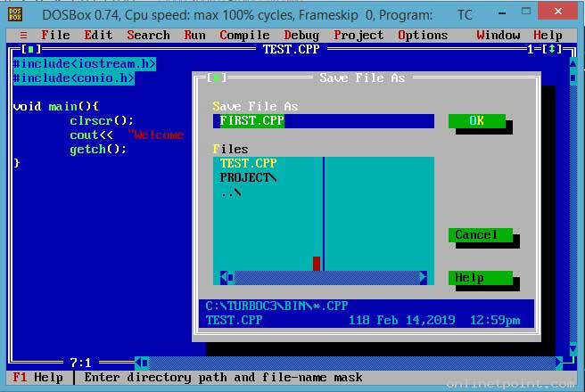
Task: Open the Search menu
Action: click(149, 35)
